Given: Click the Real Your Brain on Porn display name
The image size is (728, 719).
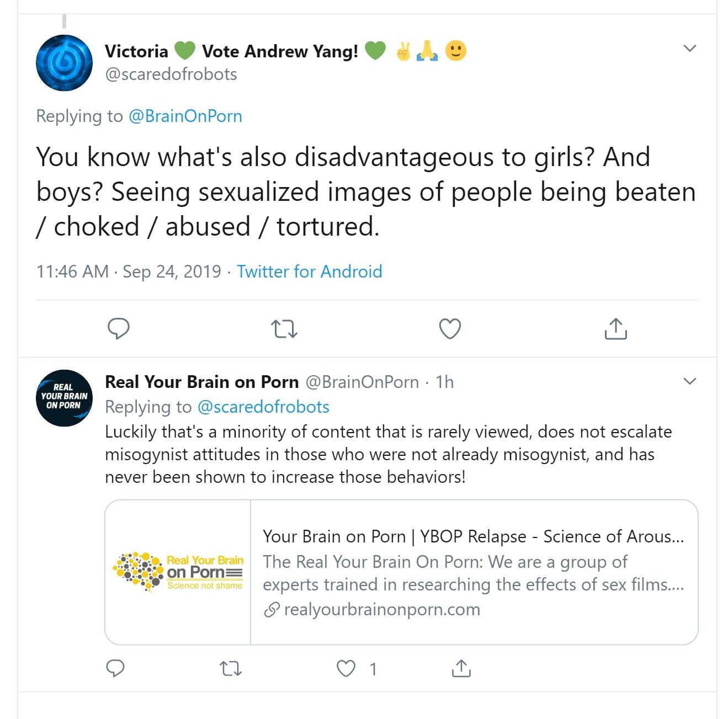Looking at the screenshot, I should [201, 382].
